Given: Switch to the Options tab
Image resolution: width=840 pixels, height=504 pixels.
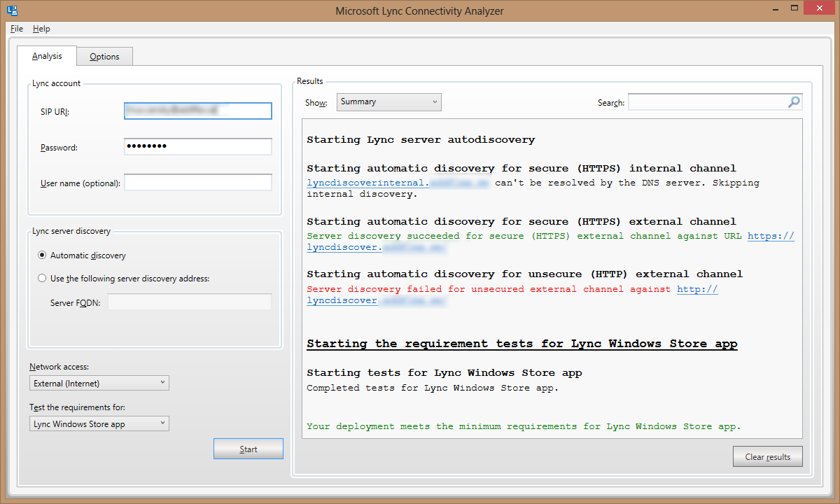Looking at the screenshot, I should [104, 57].
